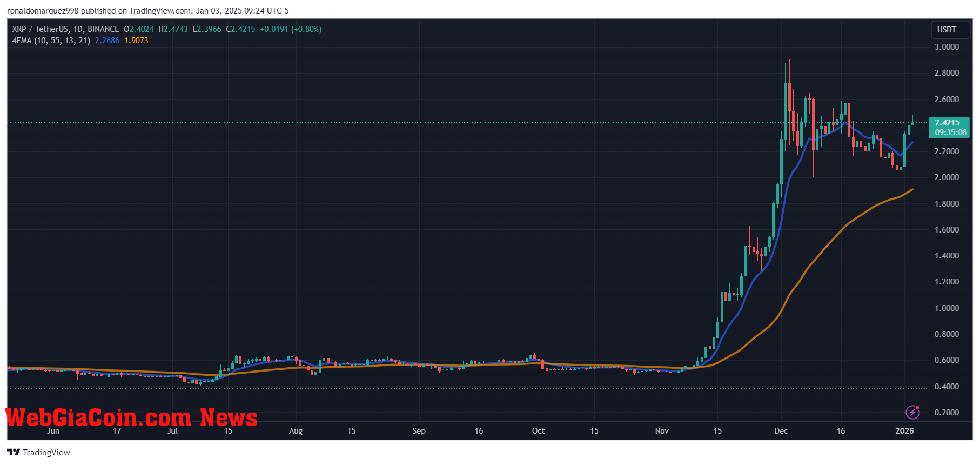Click the 0.6000 price axis label
Image resolution: width=980 pixels, height=464 pixels.
click(947, 360)
